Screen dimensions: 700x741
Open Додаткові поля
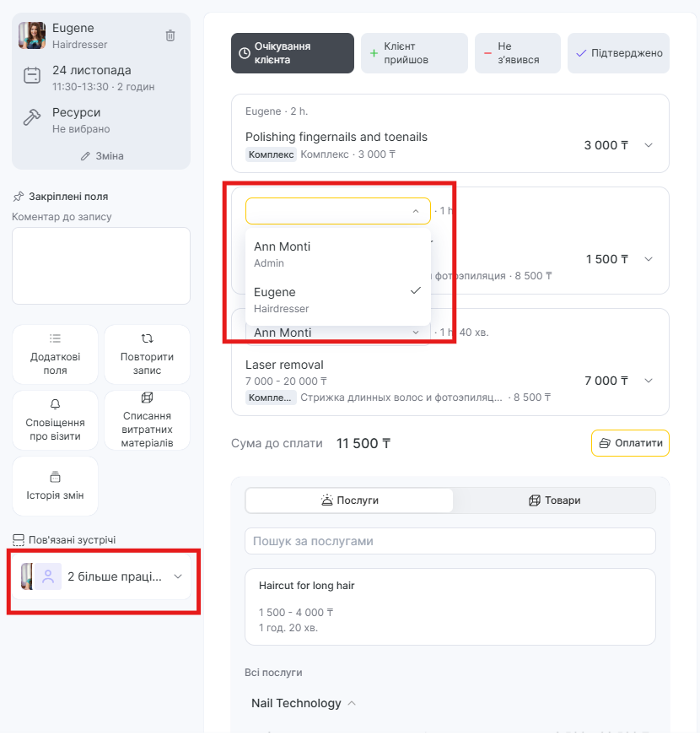55,354
